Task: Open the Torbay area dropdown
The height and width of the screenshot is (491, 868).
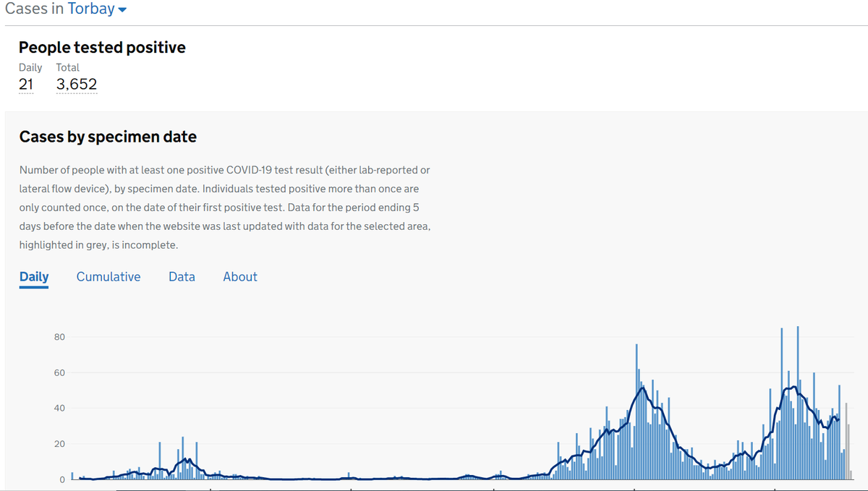Action: point(97,9)
